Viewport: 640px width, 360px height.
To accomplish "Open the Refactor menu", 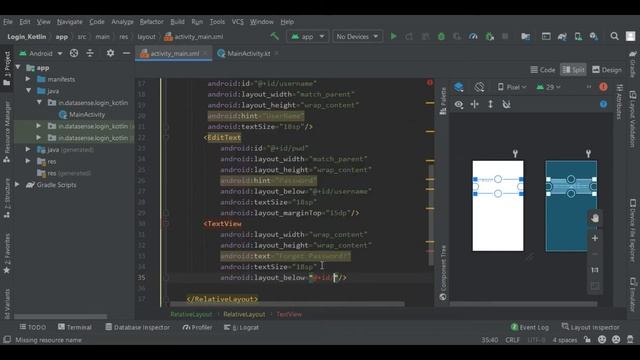I will 151,22.
